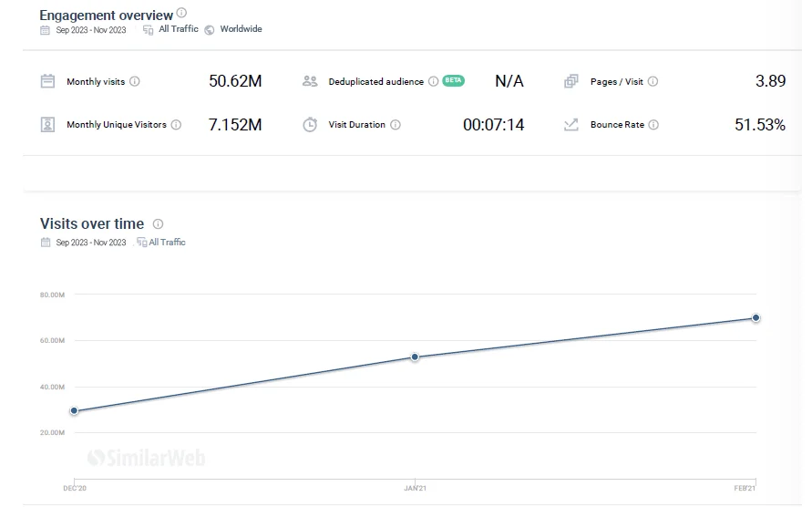Select the FEB'21 data point on chart
Viewport: 812px width, 507px height.
click(755, 317)
